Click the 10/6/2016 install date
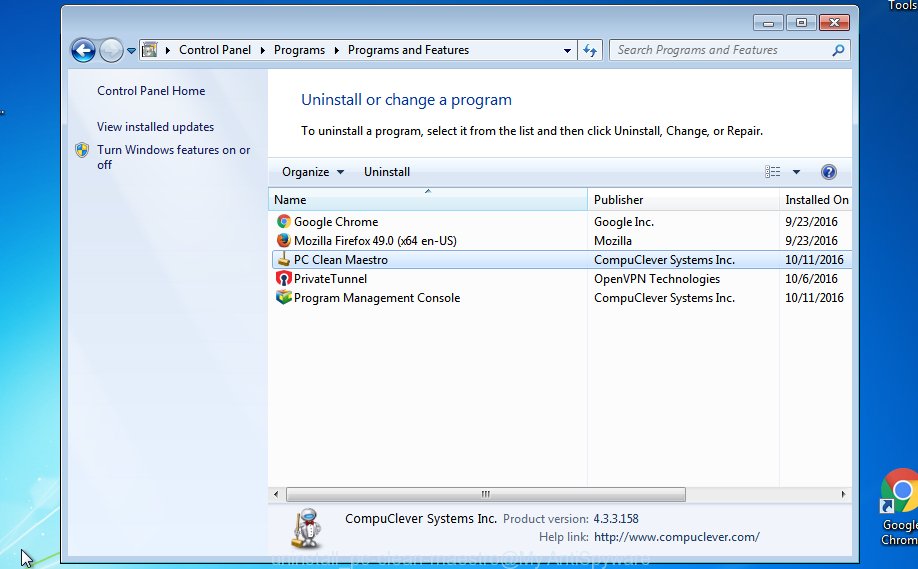This screenshot has height=569, width=918. pyautogui.click(x=811, y=279)
